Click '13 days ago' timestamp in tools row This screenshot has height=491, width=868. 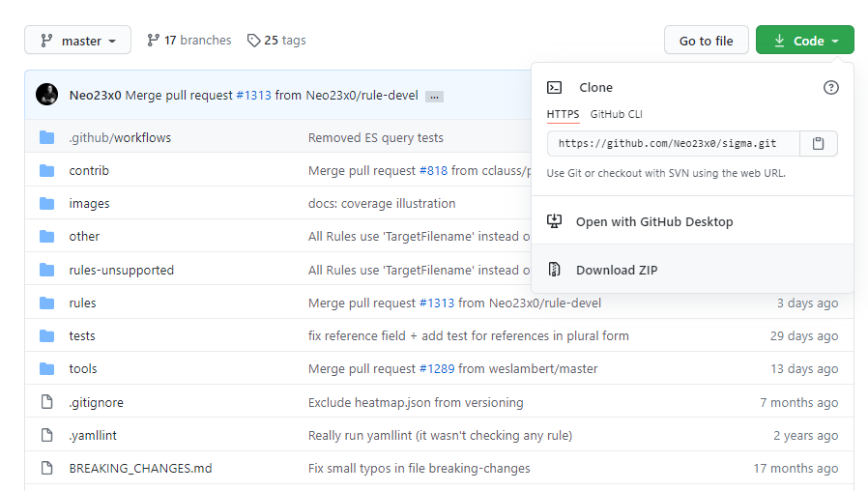(x=804, y=368)
